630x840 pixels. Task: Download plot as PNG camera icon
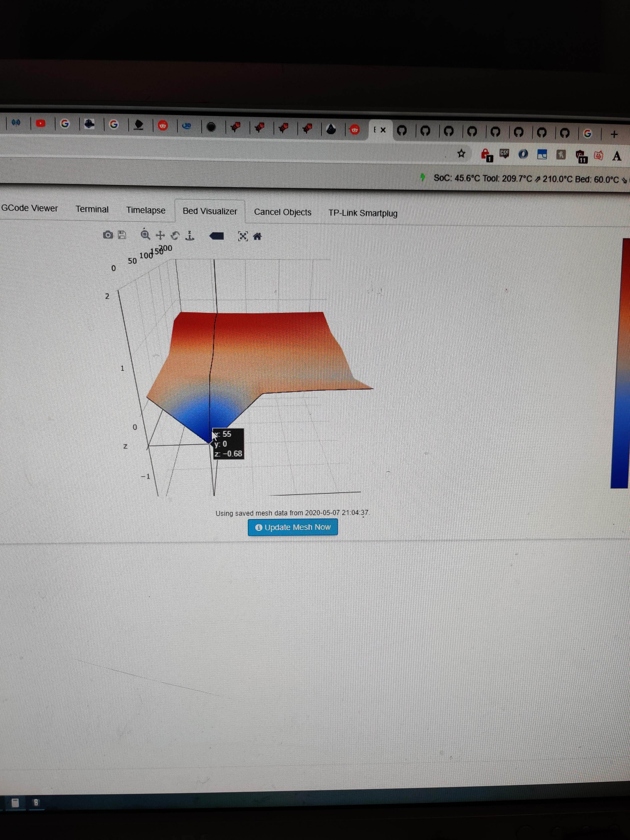(x=108, y=235)
